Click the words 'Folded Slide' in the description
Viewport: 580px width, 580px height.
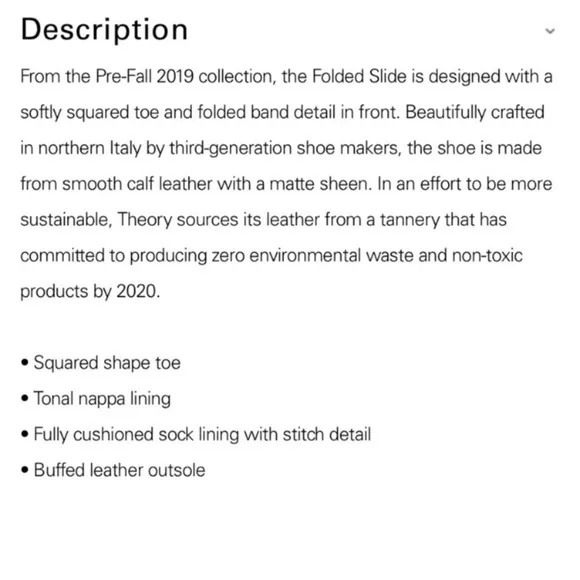[x=360, y=77]
